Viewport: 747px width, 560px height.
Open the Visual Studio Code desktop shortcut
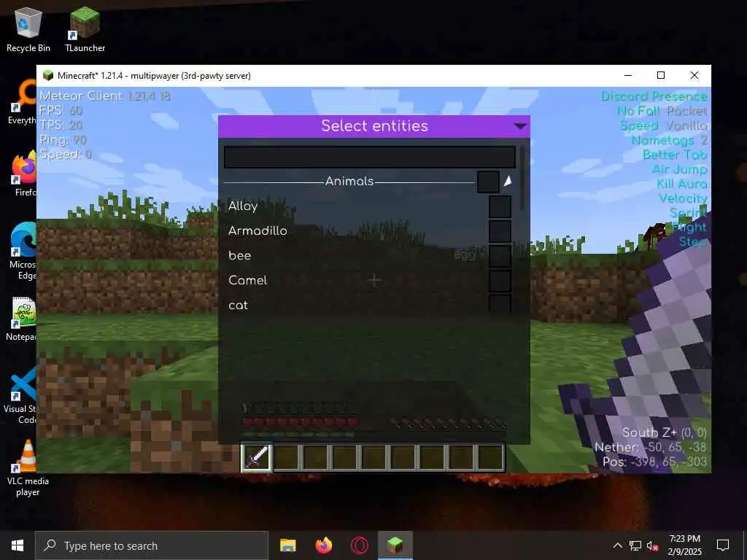click(21, 396)
